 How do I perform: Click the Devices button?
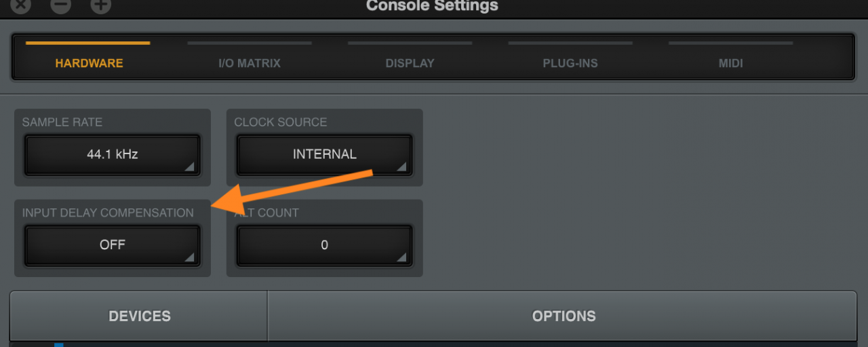[x=140, y=316]
